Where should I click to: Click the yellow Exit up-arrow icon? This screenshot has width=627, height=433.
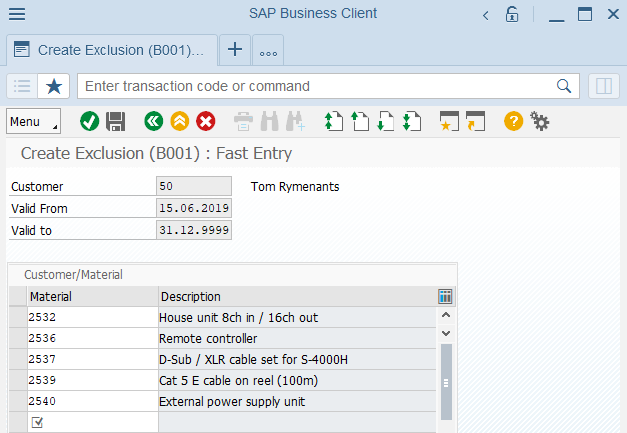point(180,121)
